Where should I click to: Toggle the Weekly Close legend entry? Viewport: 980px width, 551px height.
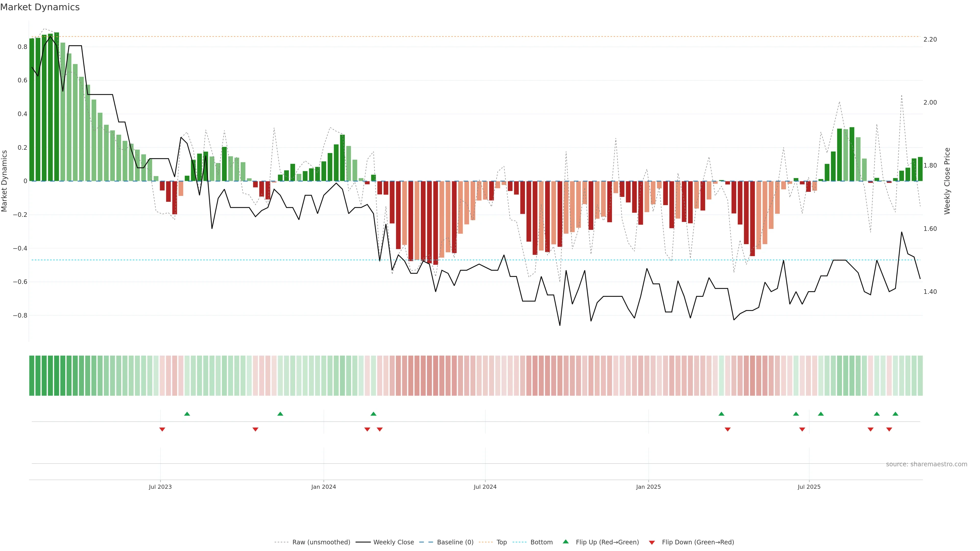pyautogui.click(x=393, y=542)
